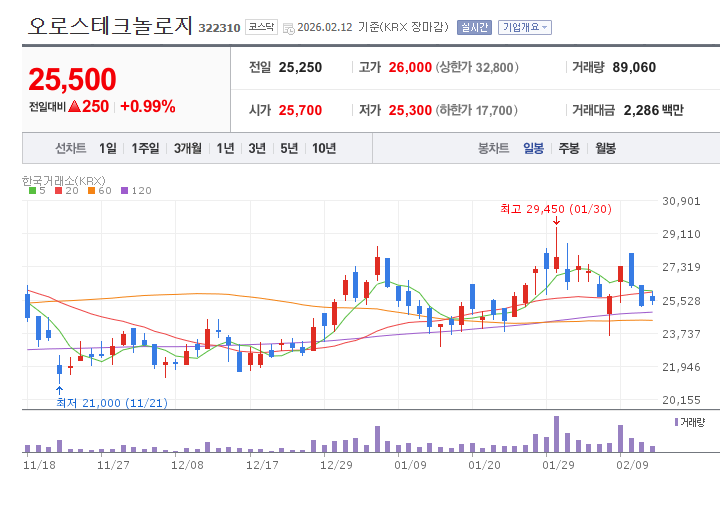Image resolution: width=720 pixels, height=512 pixels.
Task: Click the 저가 value 25,300
Action: point(410,110)
